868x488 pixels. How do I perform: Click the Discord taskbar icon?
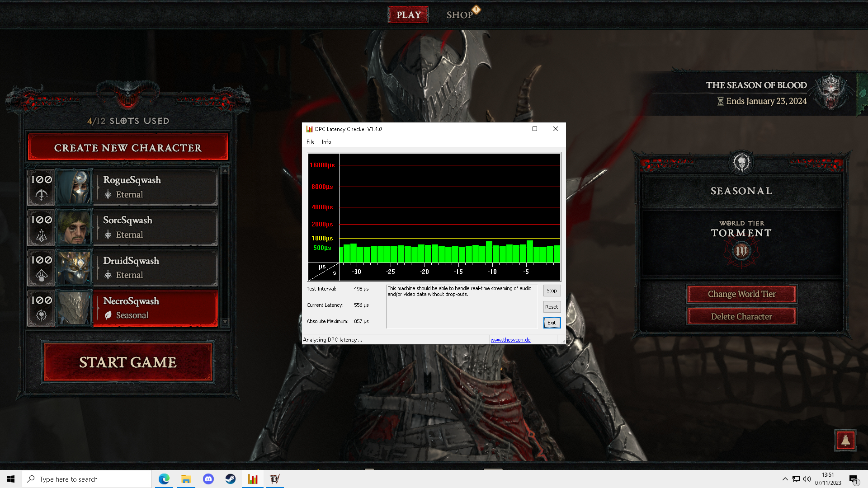[x=208, y=479]
